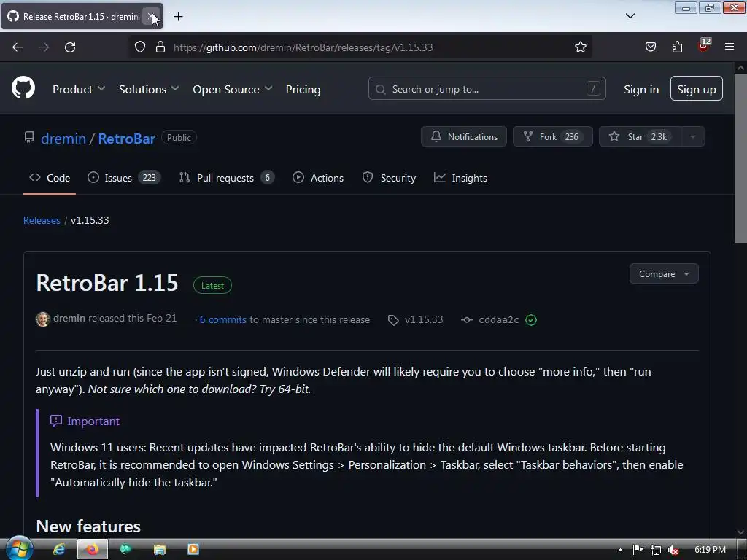This screenshot has height=560, width=747.
Task: Expand the Solutions menu
Action: coord(149,89)
